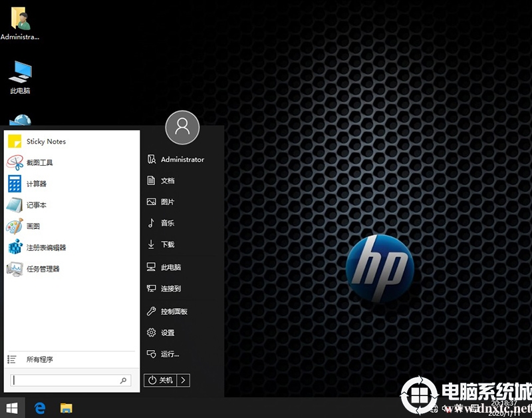Click the search magnifier icon
The image size is (532, 418).
tap(123, 380)
